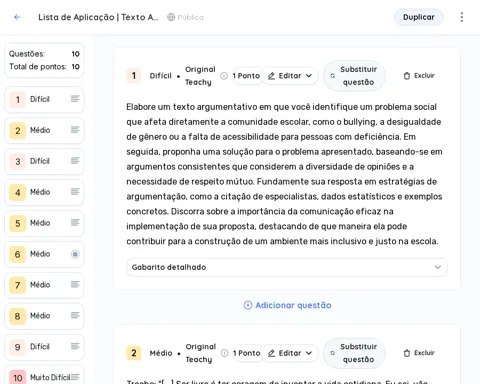
Task: Click the number 1 badge in question header
Action: tap(134, 76)
